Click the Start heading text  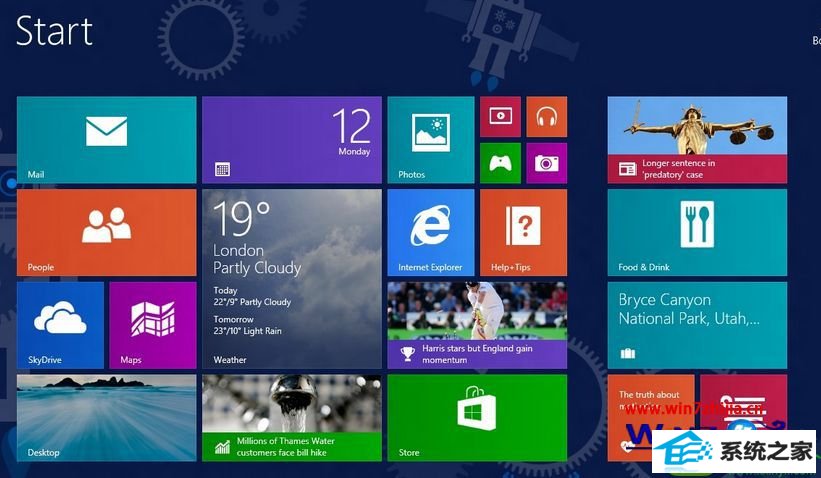tap(54, 30)
